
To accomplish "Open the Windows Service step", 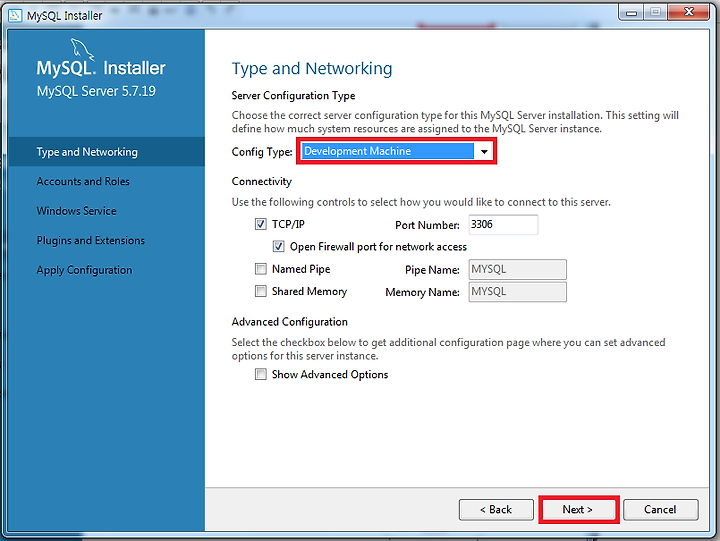I will pos(76,211).
